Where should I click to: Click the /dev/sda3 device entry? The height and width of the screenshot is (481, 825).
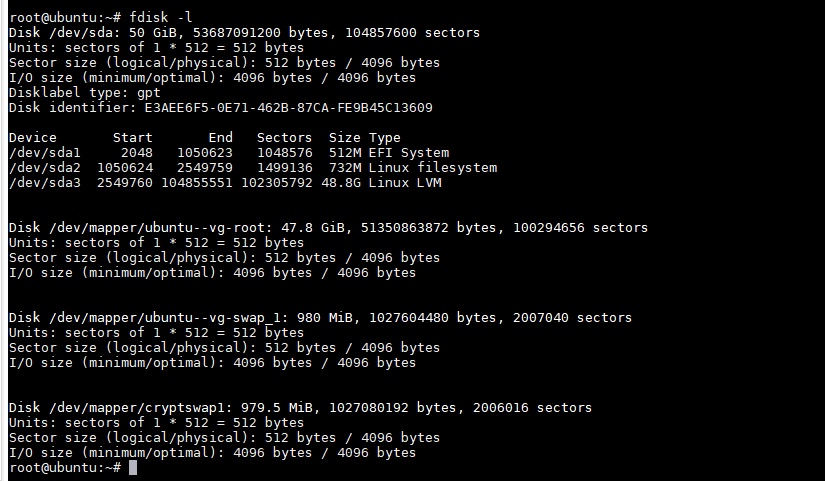pyautogui.click(x=45, y=183)
